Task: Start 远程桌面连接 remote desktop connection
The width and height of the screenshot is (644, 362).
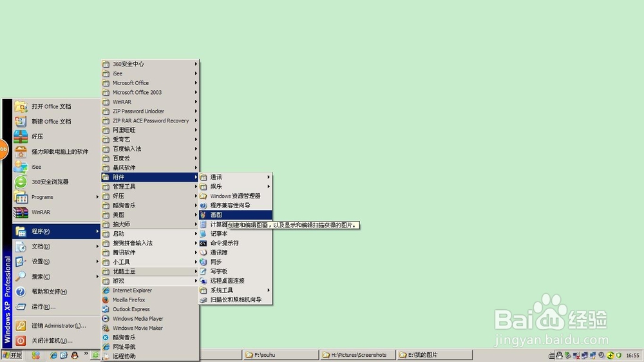Action: point(235,281)
